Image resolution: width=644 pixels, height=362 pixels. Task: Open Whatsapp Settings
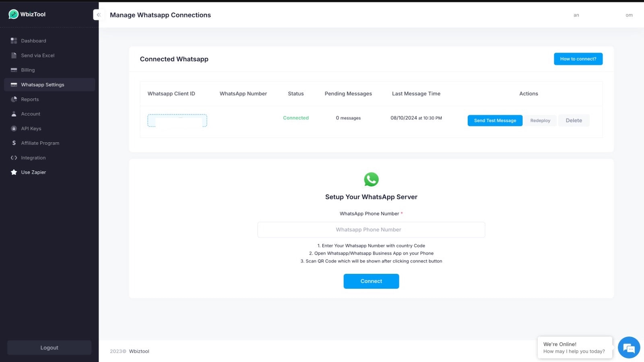(x=43, y=84)
